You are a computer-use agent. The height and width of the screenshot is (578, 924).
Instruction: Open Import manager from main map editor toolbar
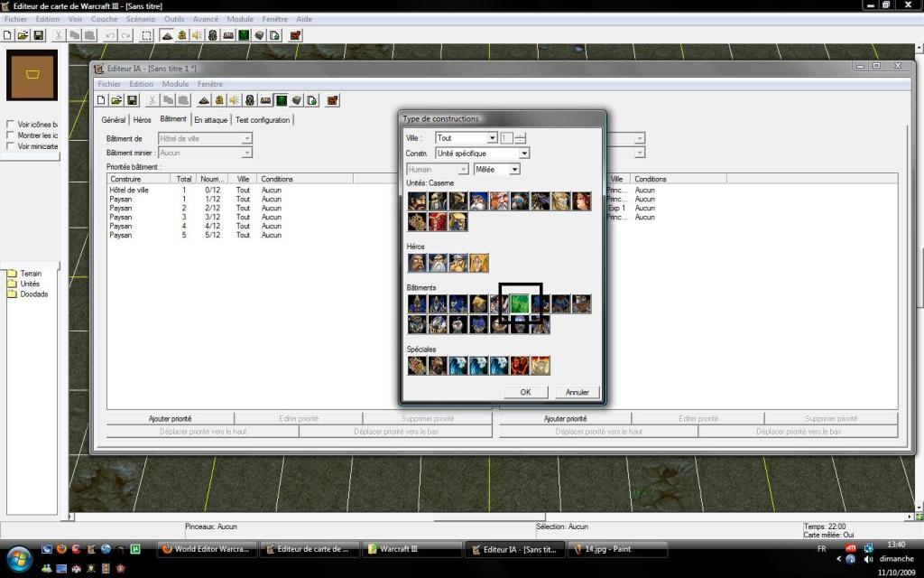(x=274, y=35)
